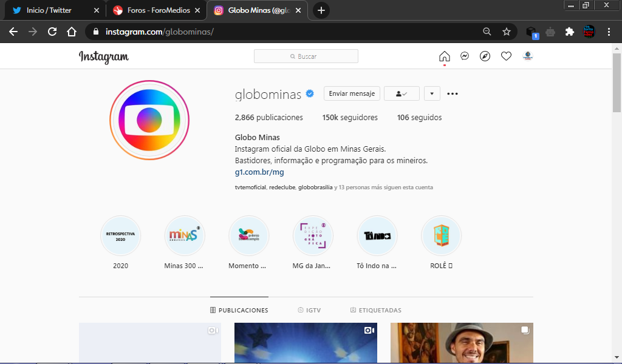Open tvtemoficial mutual follower link

pyautogui.click(x=250, y=187)
